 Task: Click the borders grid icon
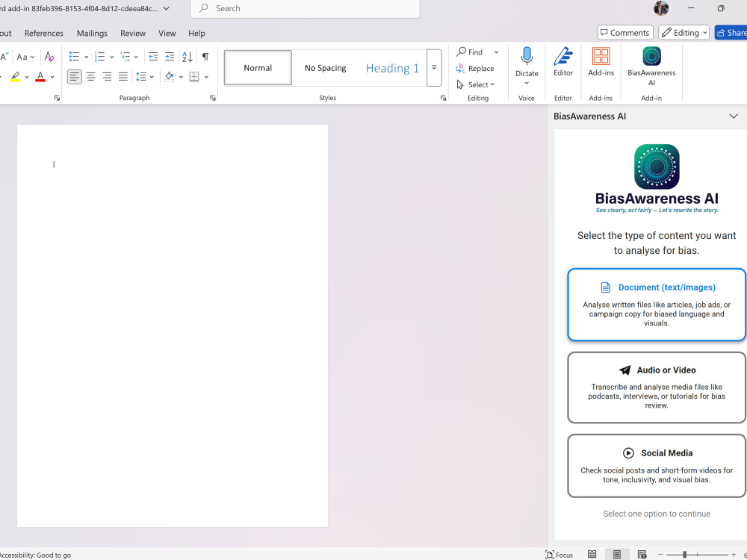click(x=194, y=76)
